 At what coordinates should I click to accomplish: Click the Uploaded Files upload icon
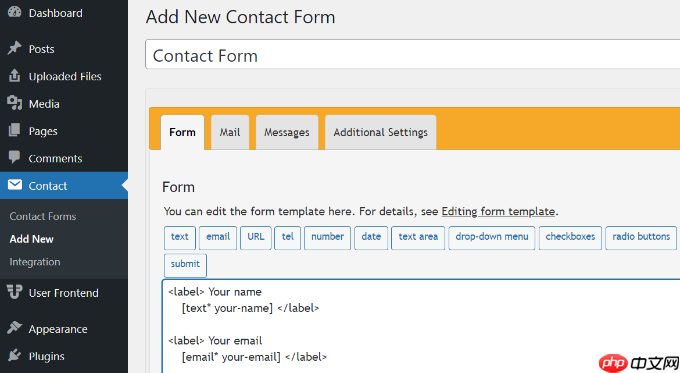pos(14,75)
